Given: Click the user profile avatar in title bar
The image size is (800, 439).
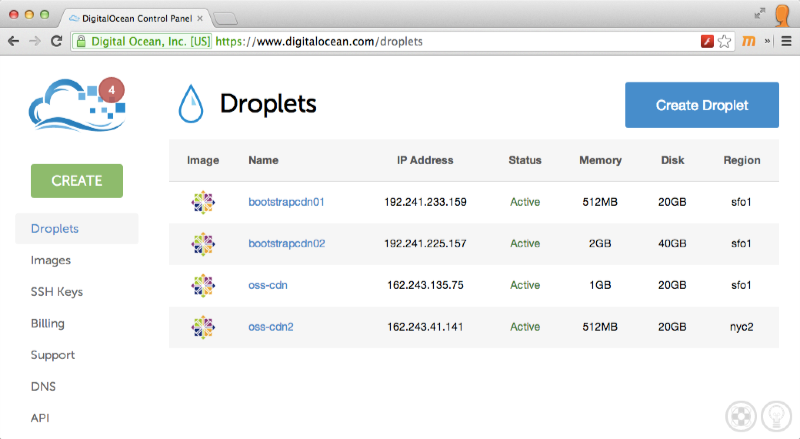Looking at the screenshot, I should point(782,15).
